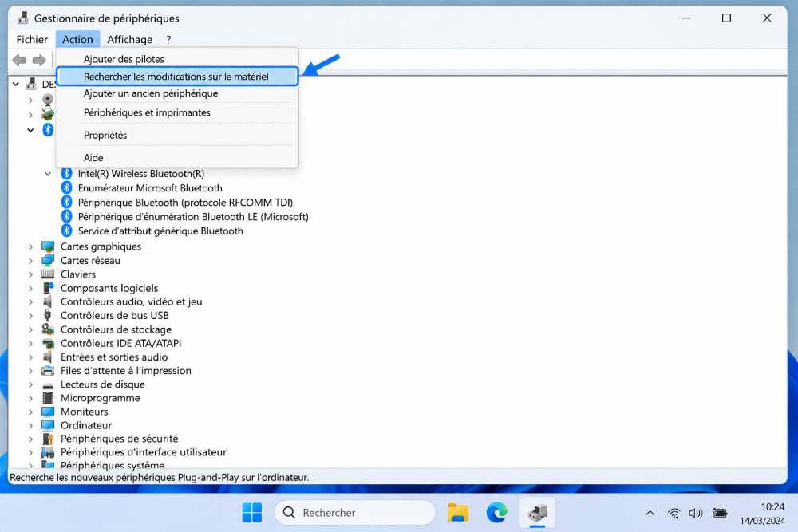Viewport: 798px width, 532px height.
Task: Click the Intel(R) Wireless Bluetooth(R) icon
Action: pyautogui.click(x=67, y=173)
